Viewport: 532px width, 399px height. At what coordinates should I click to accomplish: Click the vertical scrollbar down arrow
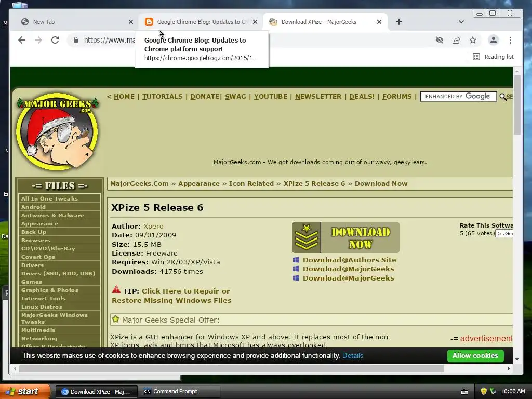coord(517,360)
